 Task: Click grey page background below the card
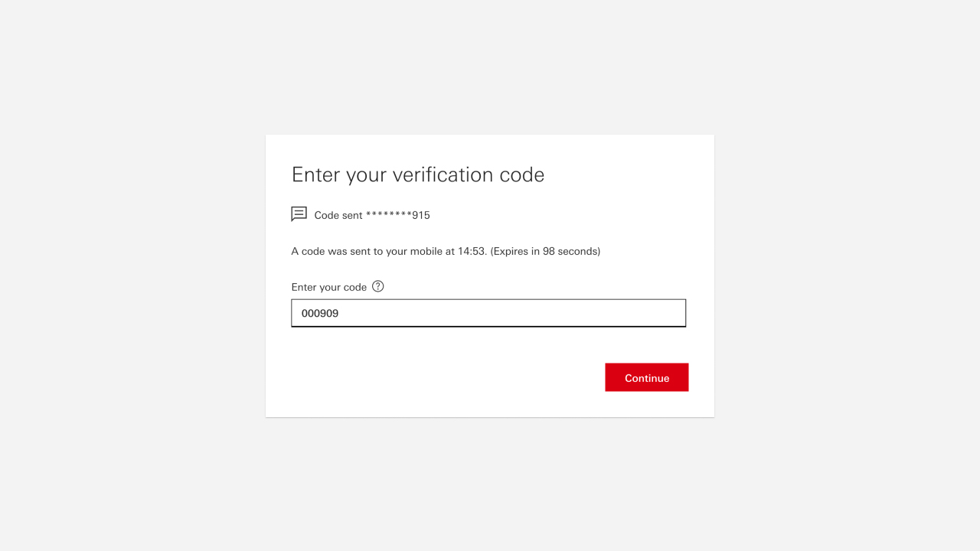tap(490, 484)
